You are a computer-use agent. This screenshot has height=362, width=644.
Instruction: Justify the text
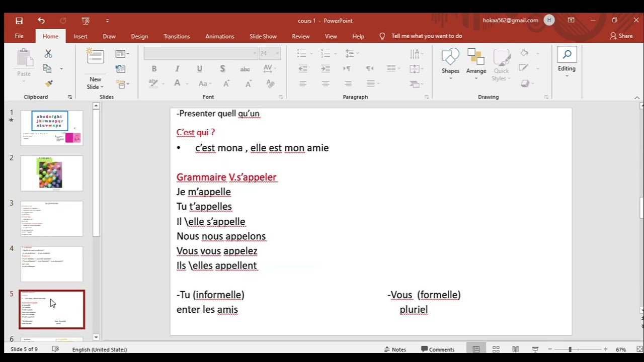click(x=371, y=83)
